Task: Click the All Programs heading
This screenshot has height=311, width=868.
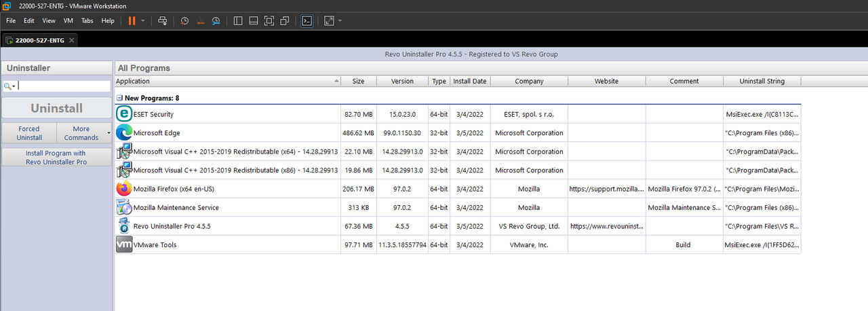Action: [144, 68]
